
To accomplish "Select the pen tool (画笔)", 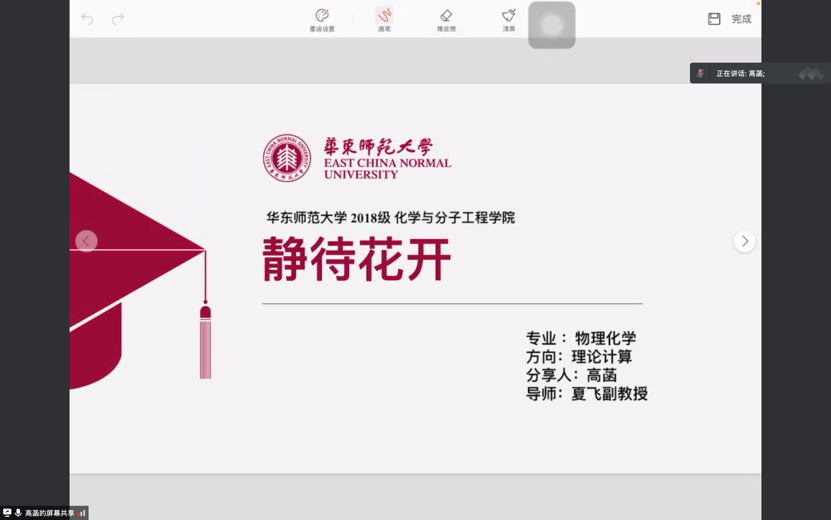I will 384,20.
